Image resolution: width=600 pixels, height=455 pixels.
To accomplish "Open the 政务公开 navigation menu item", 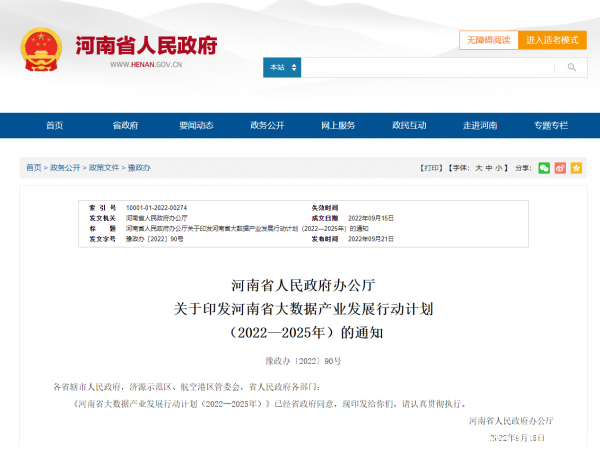I will [267, 126].
